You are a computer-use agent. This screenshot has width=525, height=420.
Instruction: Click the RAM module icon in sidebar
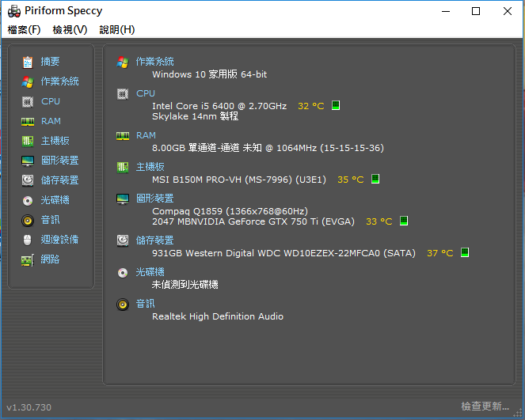point(28,121)
